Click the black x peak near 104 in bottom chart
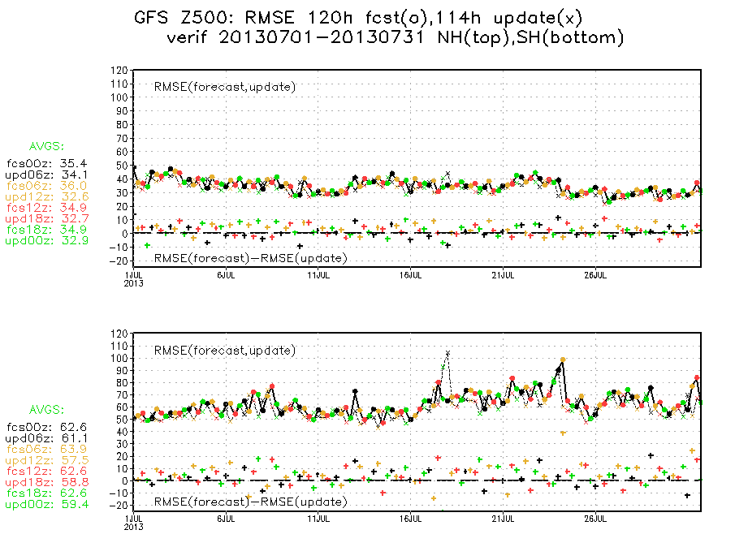The image size is (735, 560). pyautogui.click(x=447, y=353)
